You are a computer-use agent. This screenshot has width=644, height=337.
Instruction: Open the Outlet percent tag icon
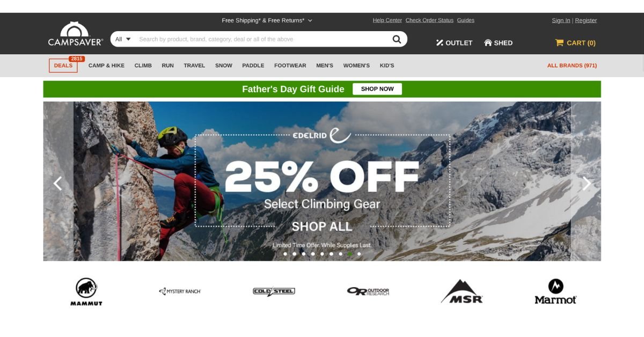pos(440,42)
